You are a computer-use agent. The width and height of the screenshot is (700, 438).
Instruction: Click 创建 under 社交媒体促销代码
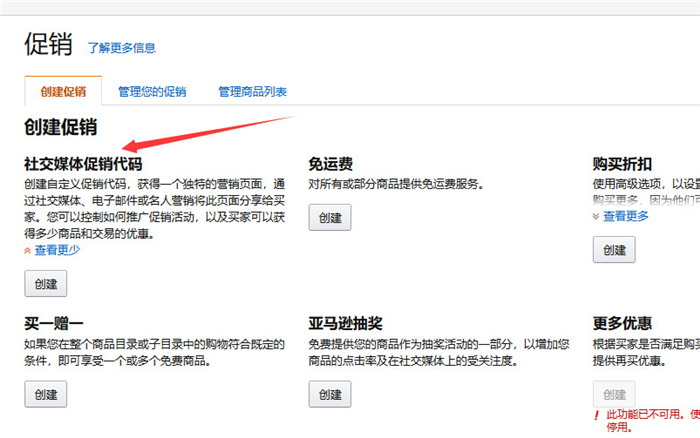coord(46,284)
